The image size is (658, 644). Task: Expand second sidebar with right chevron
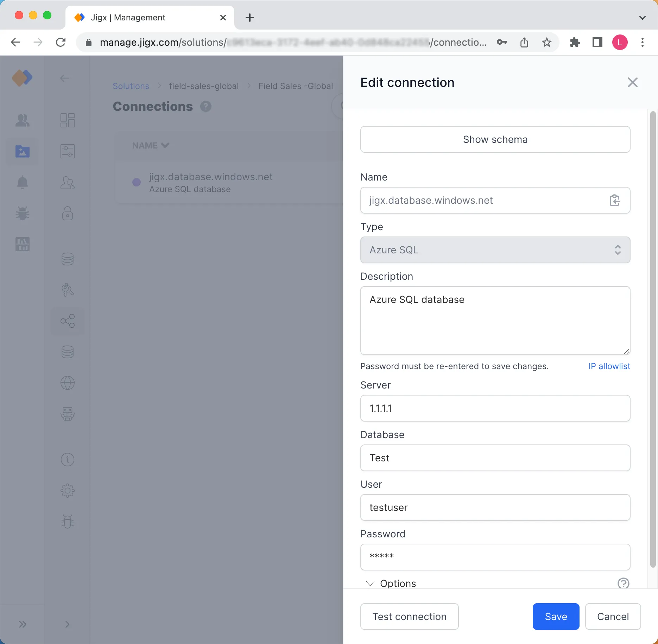pos(68,624)
